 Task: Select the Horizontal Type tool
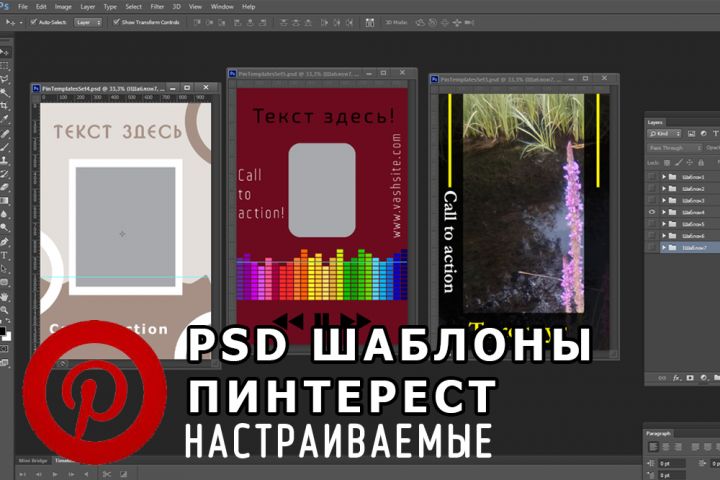click(4, 255)
